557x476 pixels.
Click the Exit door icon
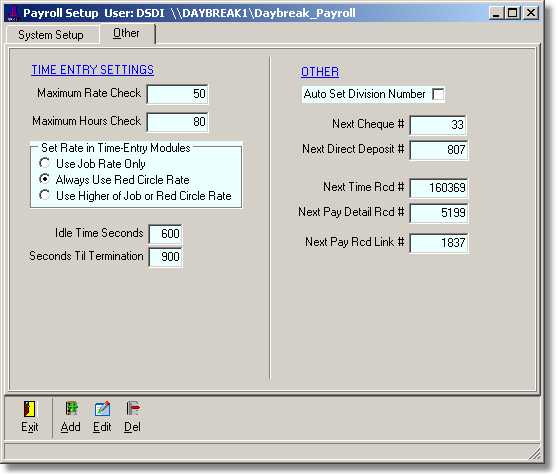[29, 409]
